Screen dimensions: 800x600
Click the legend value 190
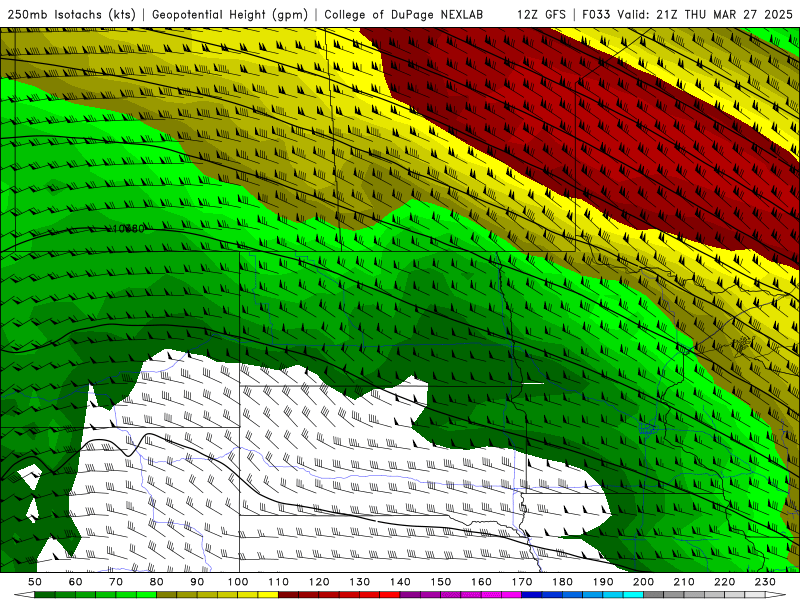click(603, 582)
